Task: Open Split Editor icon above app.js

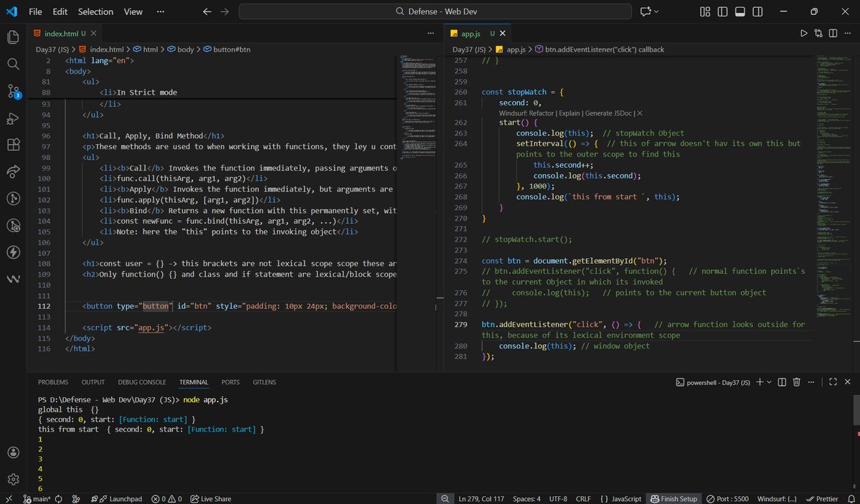Action: [833, 33]
